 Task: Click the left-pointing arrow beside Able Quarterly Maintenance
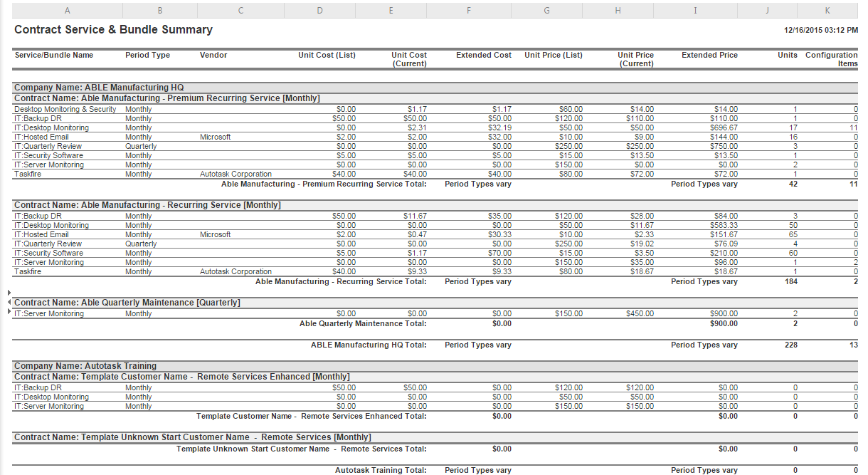(9, 303)
